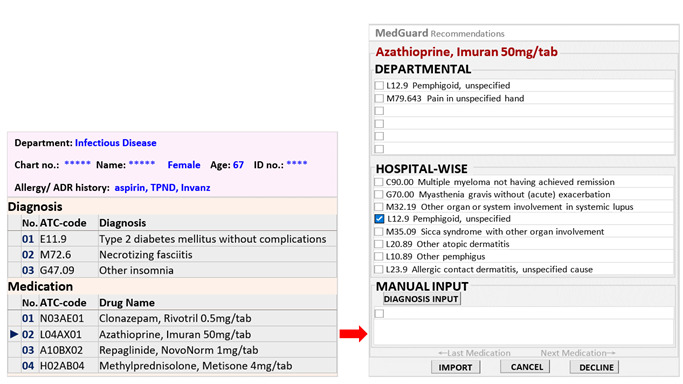Toggle the manual input checkbox
Image resolution: width=683 pixels, height=384 pixels.
point(379,313)
